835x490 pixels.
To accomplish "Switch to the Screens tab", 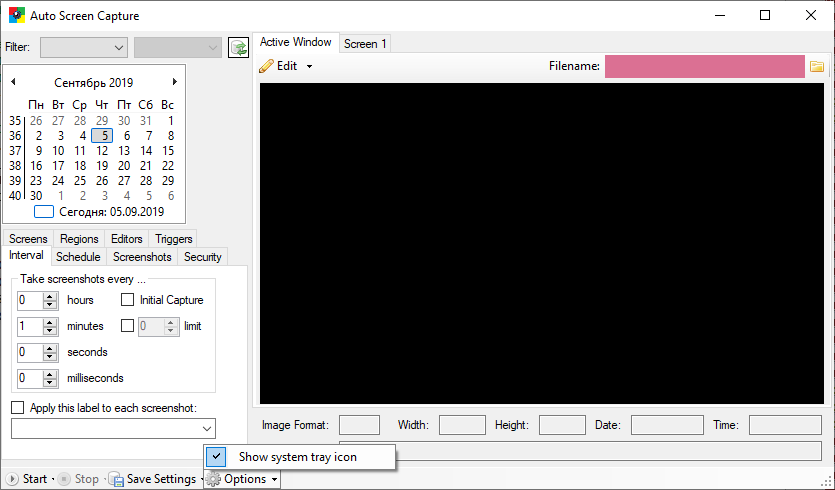I will tap(28, 239).
